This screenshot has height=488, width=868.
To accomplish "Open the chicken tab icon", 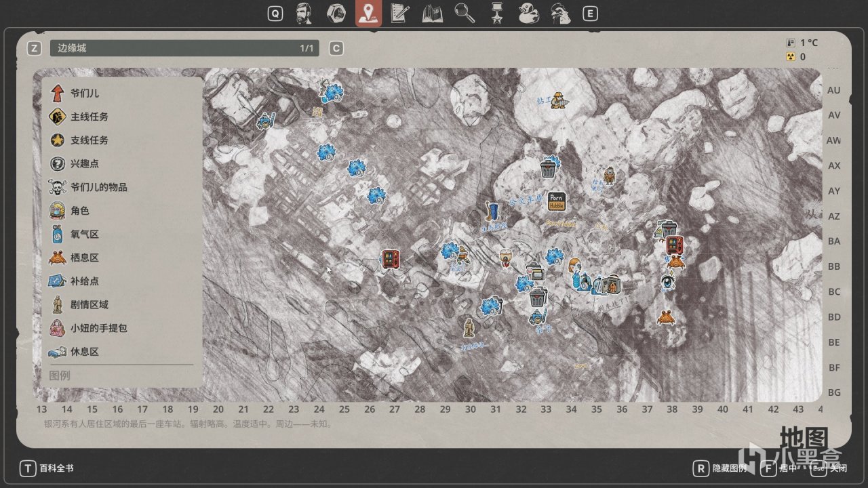I will 560,13.
